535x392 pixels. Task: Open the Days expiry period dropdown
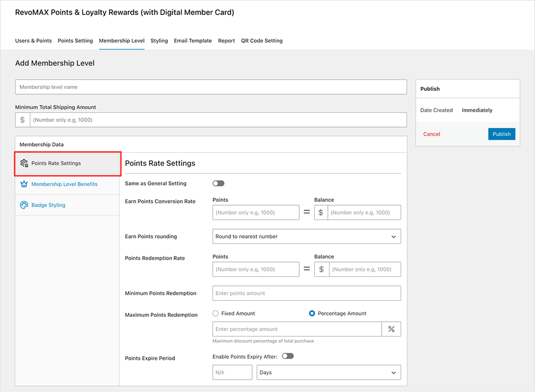328,373
